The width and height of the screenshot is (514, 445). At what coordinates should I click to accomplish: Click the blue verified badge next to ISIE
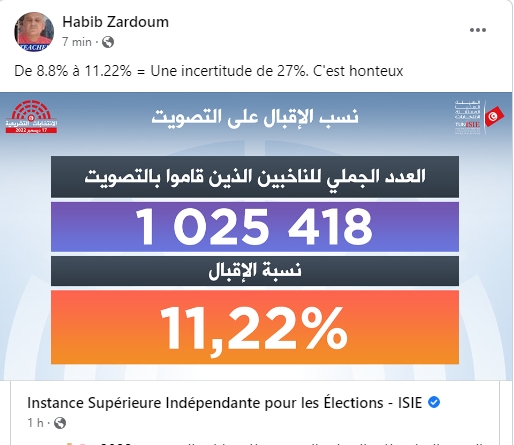pyautogui.click(x=434, y=402)
